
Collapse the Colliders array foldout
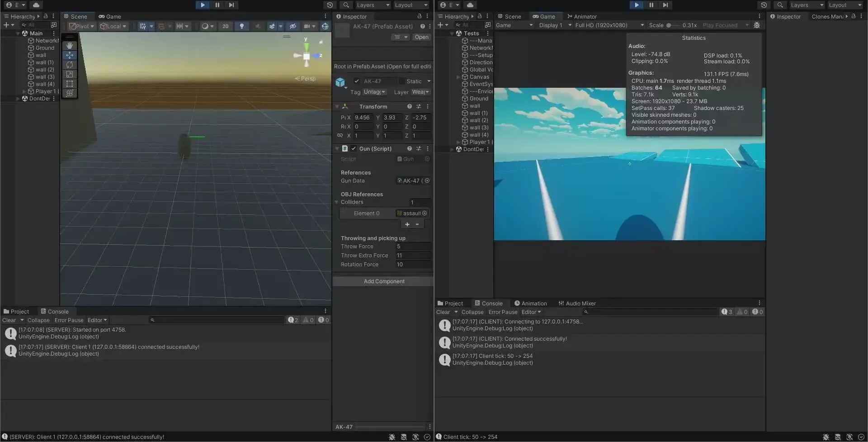pos(337,202)
